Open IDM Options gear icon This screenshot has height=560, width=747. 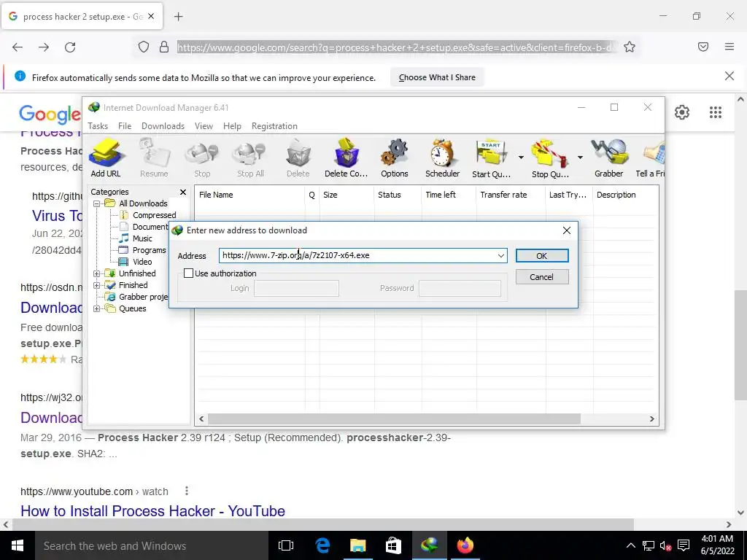(395, 158)
